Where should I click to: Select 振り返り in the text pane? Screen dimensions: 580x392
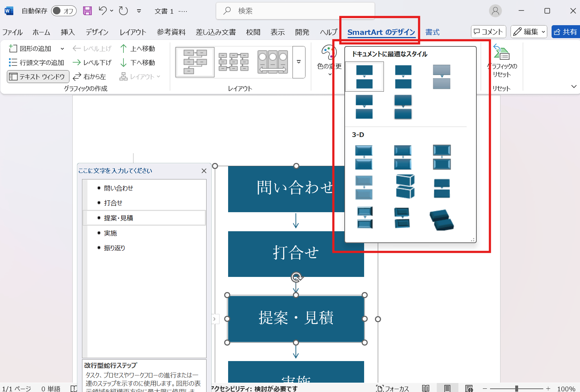coord(114,247)
